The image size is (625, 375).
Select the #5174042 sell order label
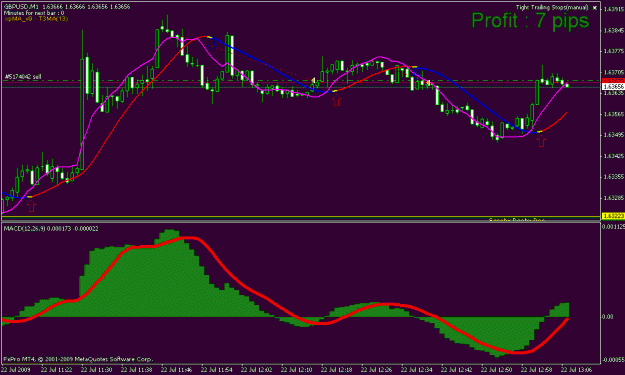(23, 77)
